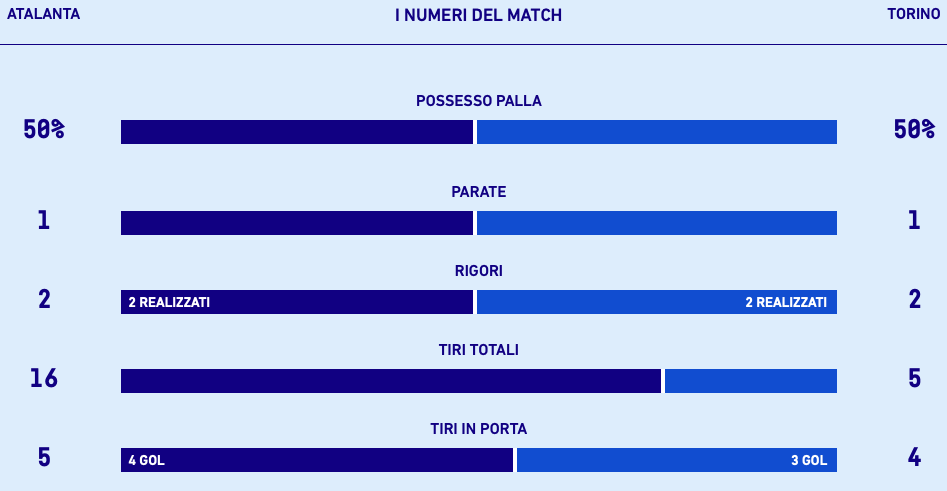The height and width of the screenshot is (491, 947).
Task: Click the TORINO team name header
Action: 913,14
